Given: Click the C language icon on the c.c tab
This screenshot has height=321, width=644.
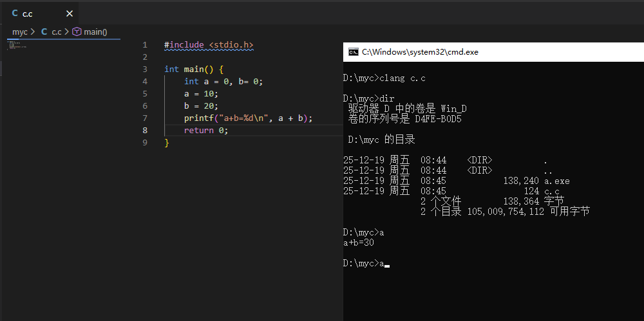Looking at the screenshot, I should [15, 14].
